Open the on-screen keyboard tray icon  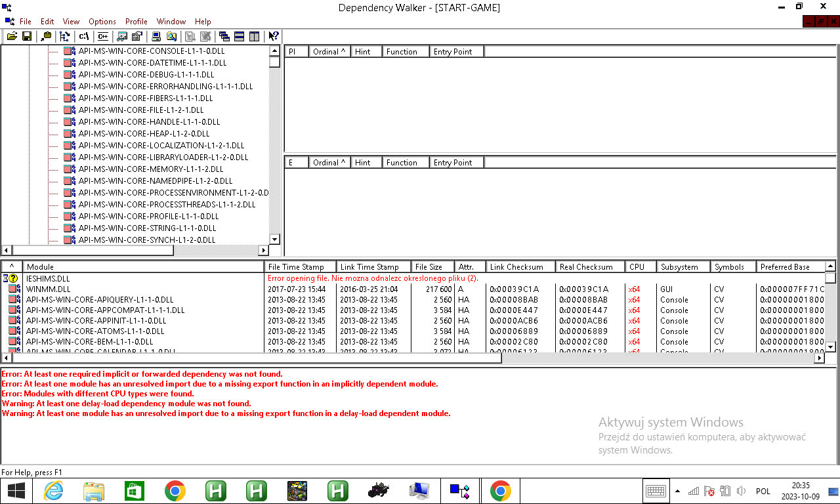656,491
